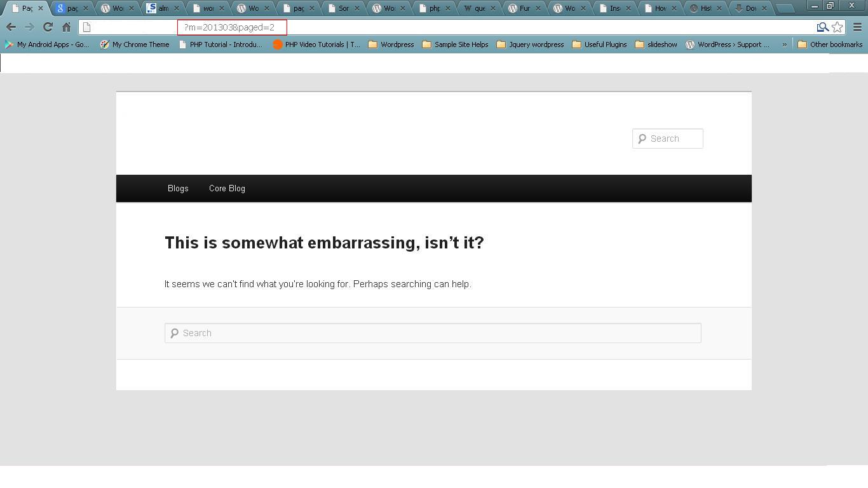Click the search magnifier in the header search box

tap(642, 139)
